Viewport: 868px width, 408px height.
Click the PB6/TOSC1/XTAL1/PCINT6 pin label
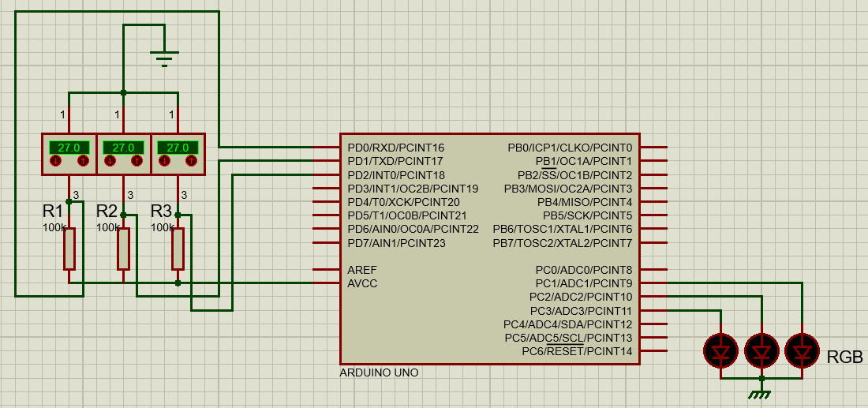click(x=563, y=229)
